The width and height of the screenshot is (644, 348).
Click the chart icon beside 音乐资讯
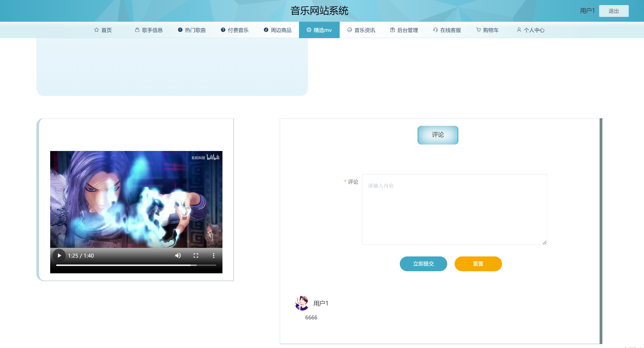349,30
